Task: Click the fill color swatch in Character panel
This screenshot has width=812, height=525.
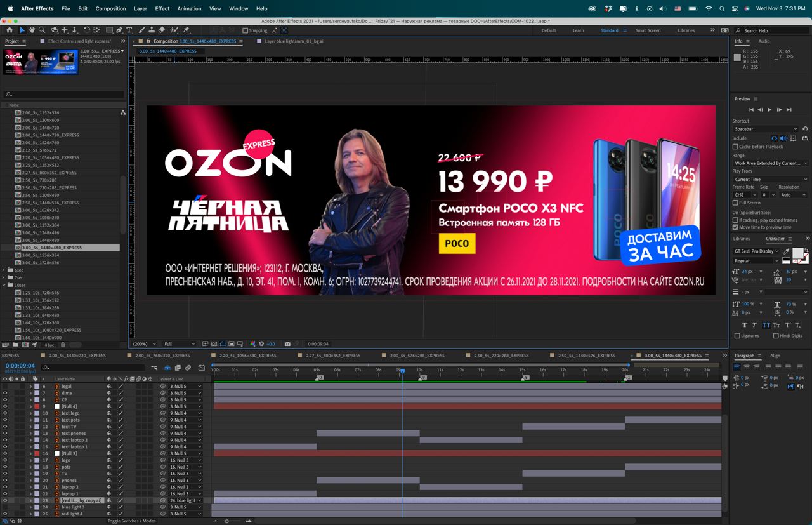Action: 797,253
